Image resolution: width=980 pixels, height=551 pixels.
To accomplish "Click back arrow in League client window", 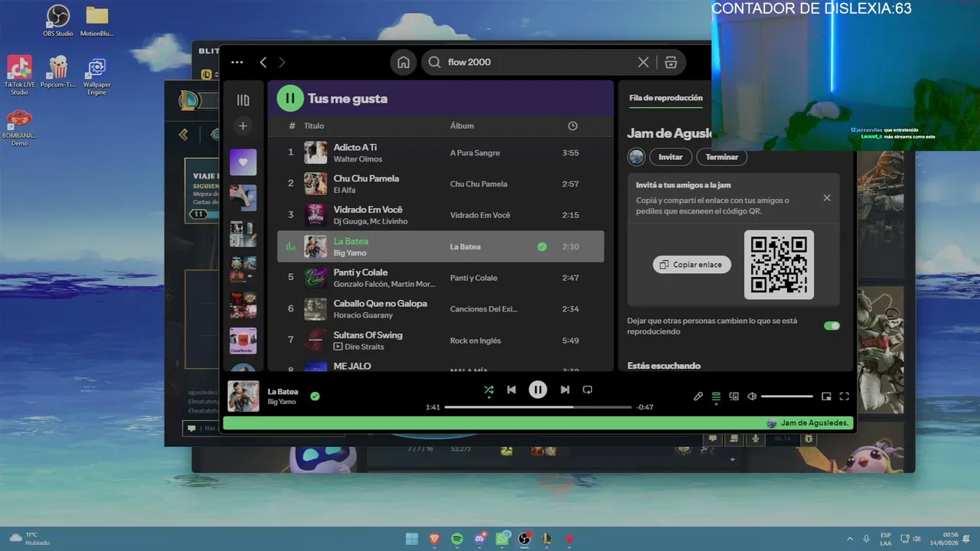I will click(183, 135).
